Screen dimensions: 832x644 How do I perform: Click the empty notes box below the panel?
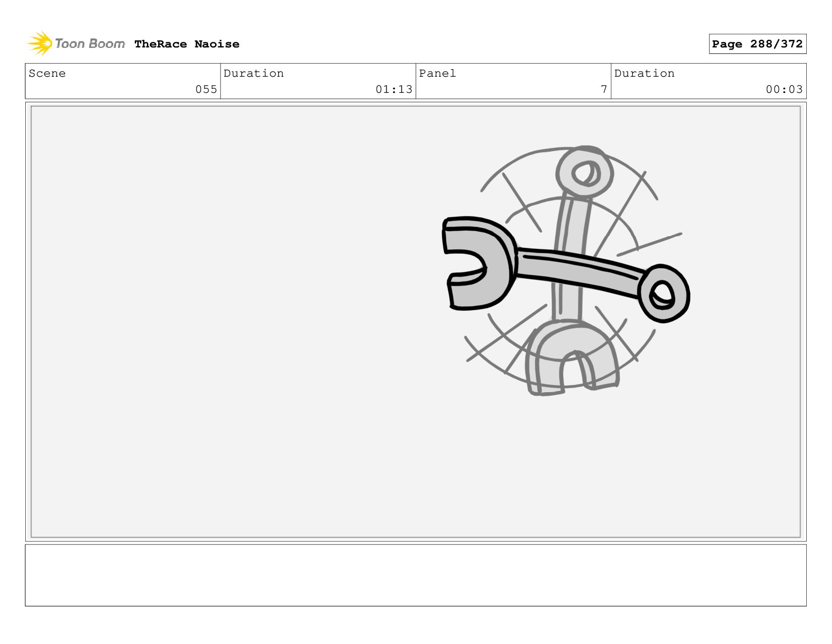415,575
